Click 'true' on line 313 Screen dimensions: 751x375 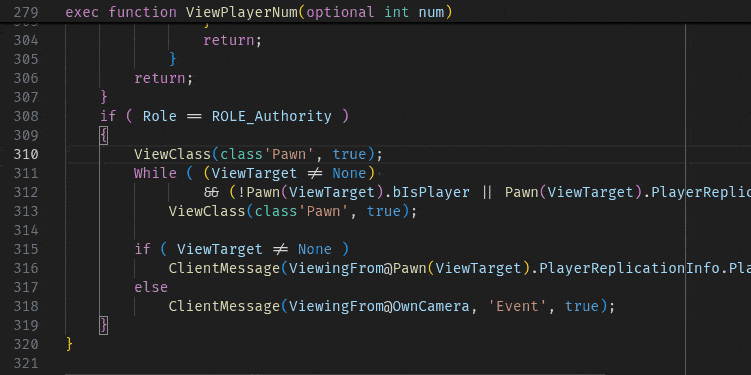click(384, 211)
